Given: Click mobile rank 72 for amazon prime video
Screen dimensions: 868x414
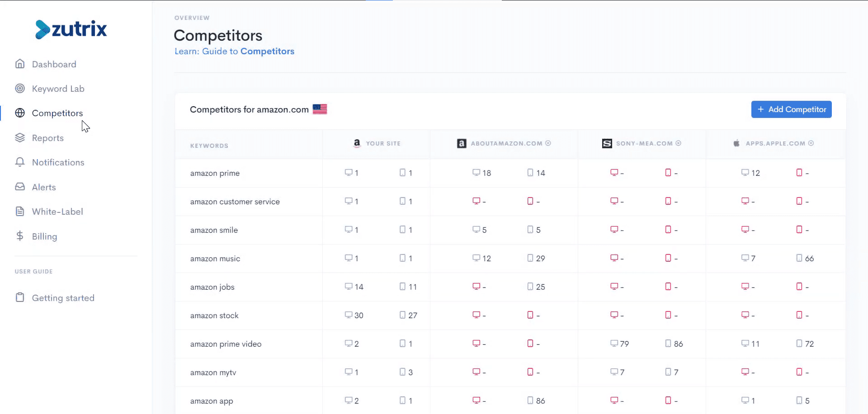Looking at the screenshot, I should (809, 344).
